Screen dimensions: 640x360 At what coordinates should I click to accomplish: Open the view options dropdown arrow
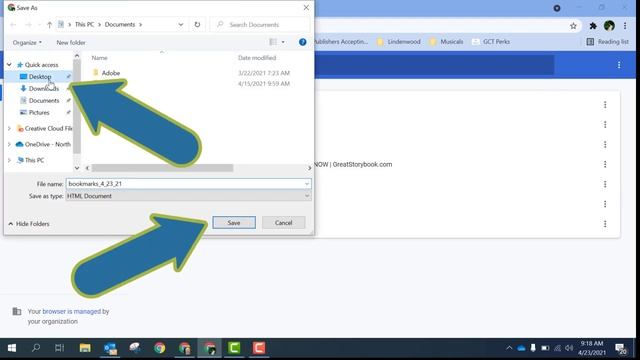coord(283,42)
